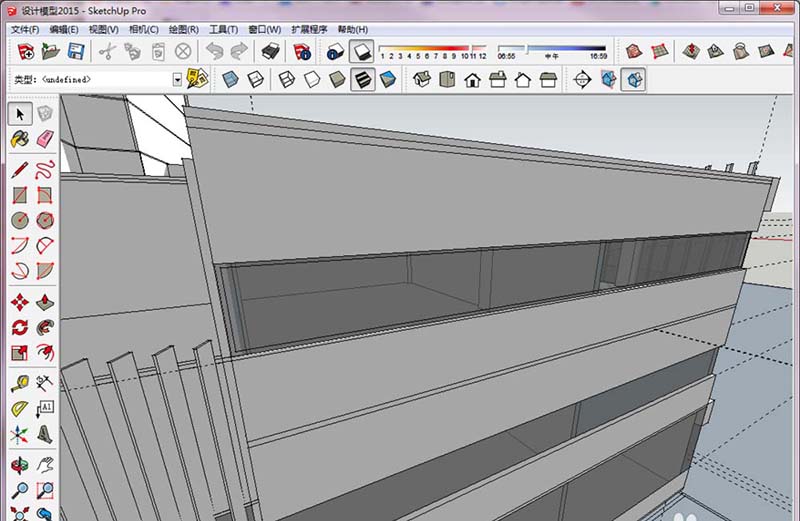Switch to Iso camera view

422,80
